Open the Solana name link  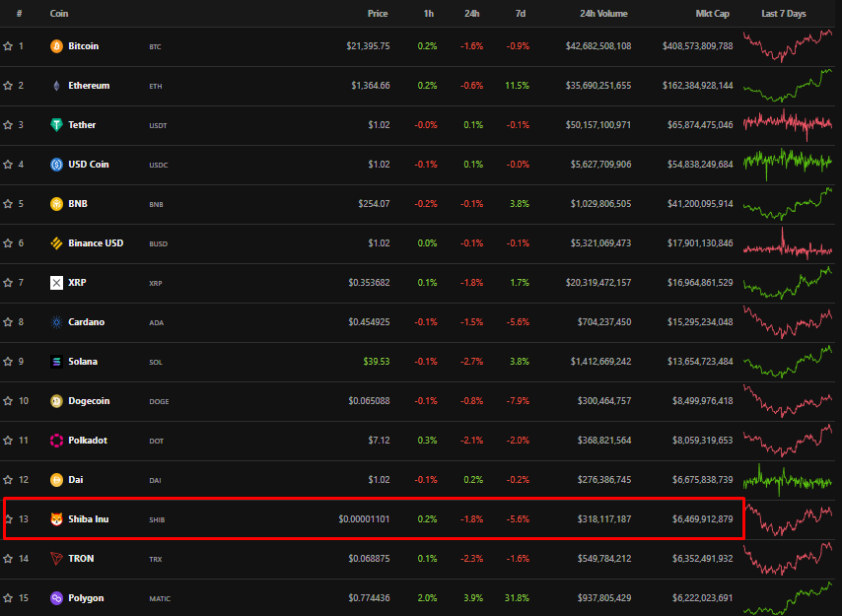tap(83, 362)
